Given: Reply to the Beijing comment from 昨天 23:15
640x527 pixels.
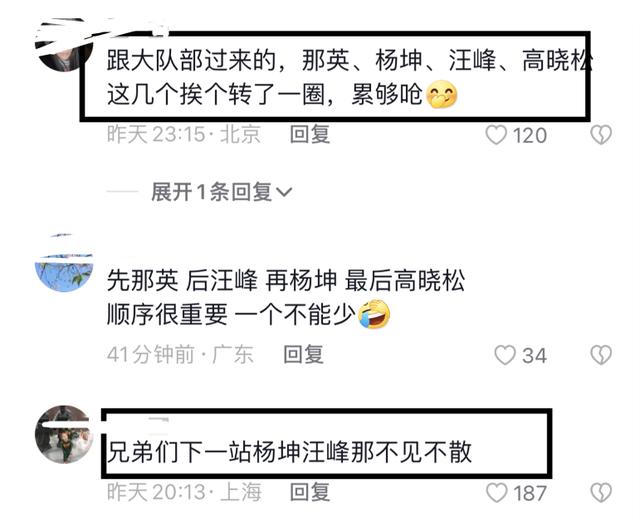Looking at the screenshot, I should (310, 134).
